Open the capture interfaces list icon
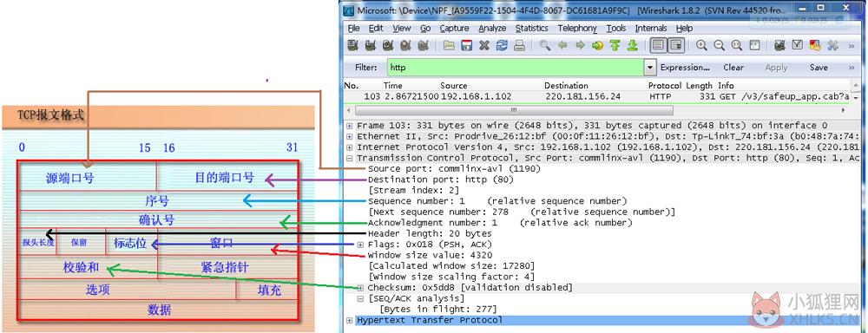Screen dimensions: 868x333 click(x=352, y=46)
